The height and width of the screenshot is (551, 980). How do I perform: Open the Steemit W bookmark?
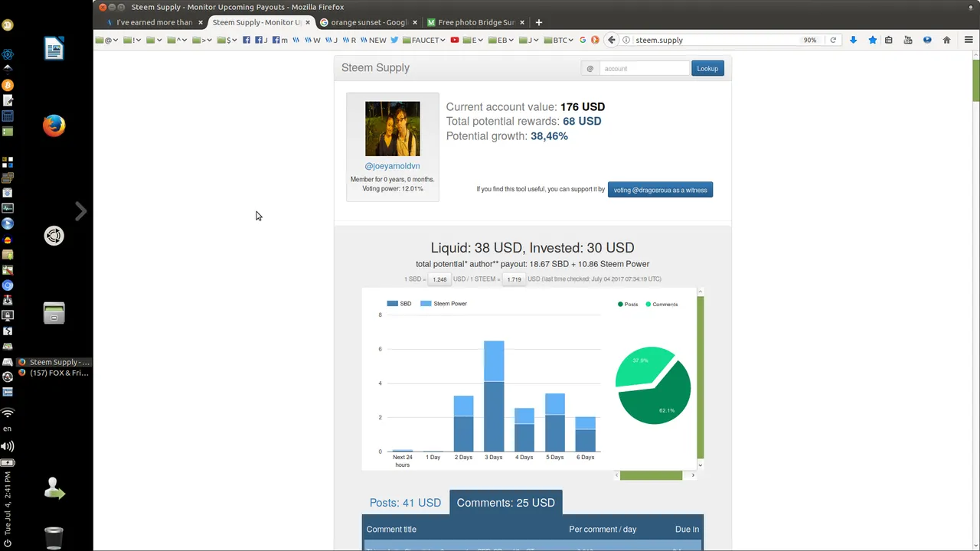(312, 40)
